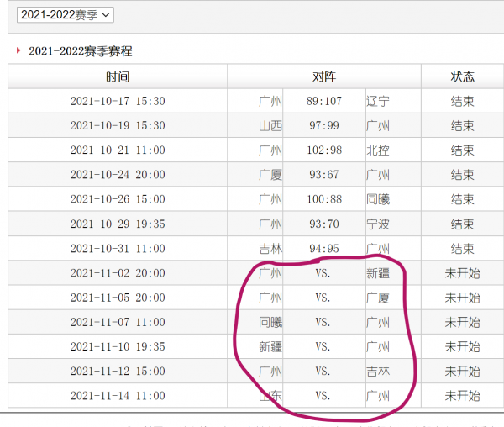
Task: View the 94:95 game score
Action: pos(323,249)
